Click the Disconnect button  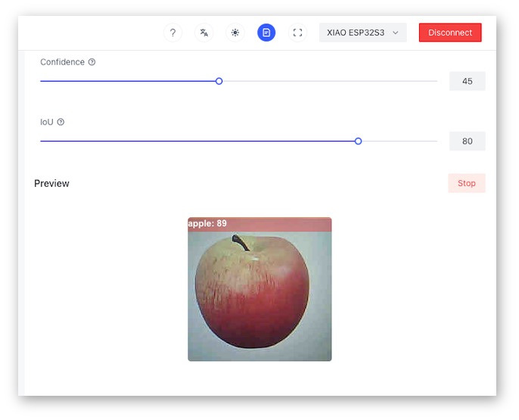coord(450,33)
